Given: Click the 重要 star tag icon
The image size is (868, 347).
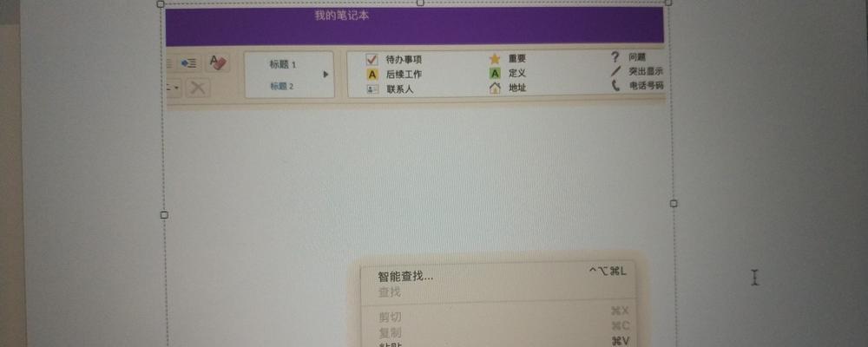Looking at the screenshot, I should point(495,59).
